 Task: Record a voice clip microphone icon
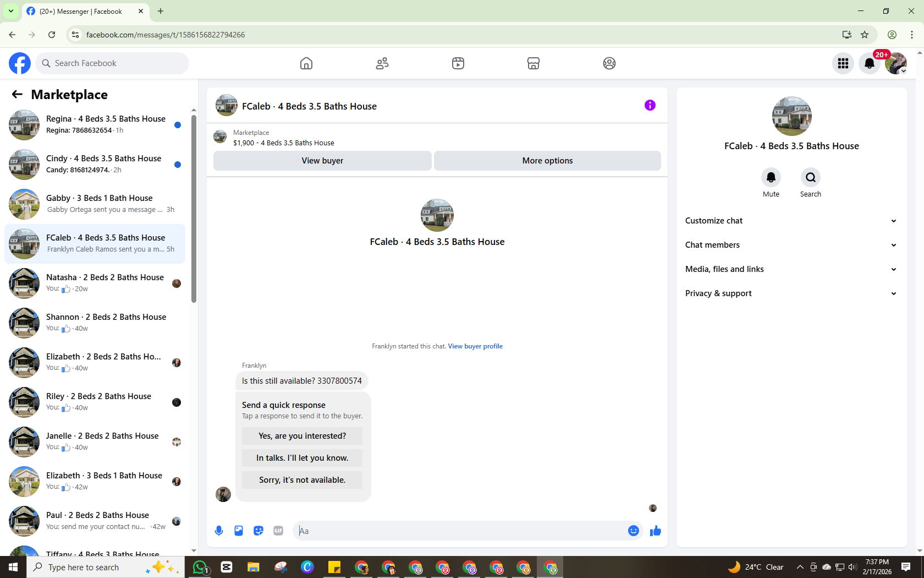point(219,531)
